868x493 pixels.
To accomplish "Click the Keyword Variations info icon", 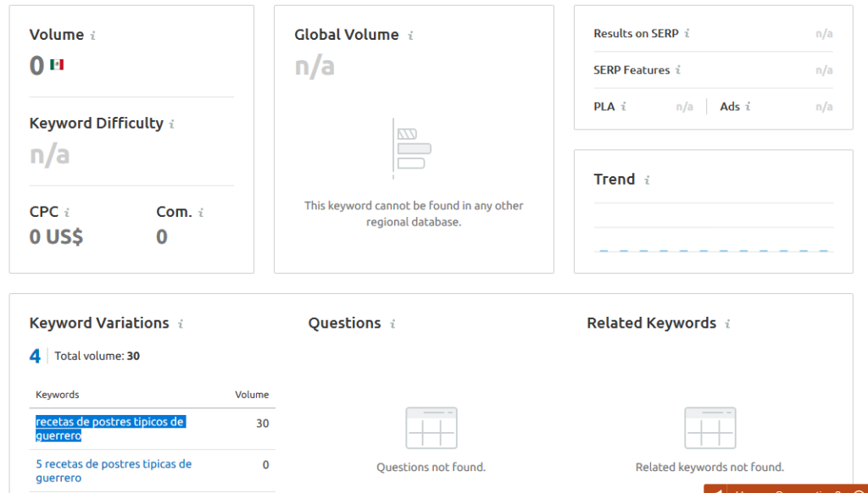I will [x=181, y=324].
